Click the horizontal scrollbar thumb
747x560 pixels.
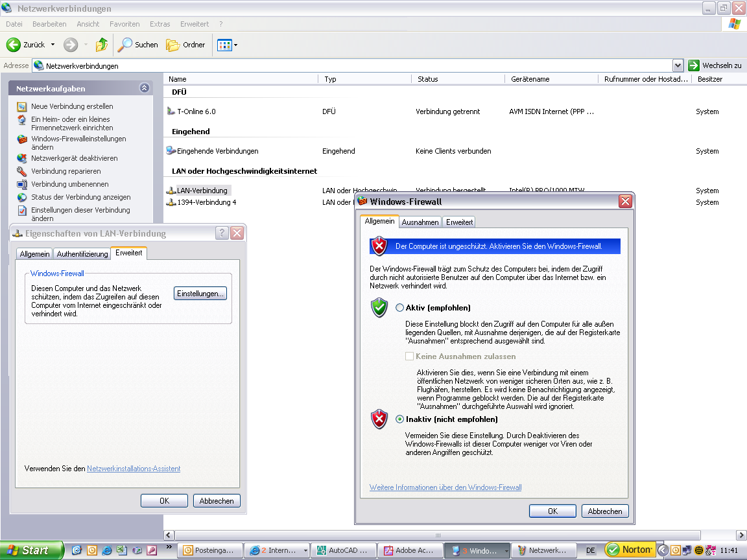438,535
